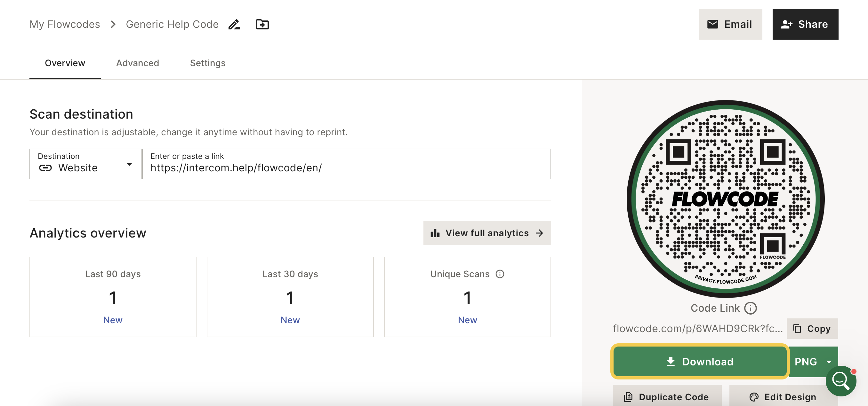The height and width of the screenshot is (406, 868).
Task: Click the info icon next to Unique Scans
Action: click(500, 274)
